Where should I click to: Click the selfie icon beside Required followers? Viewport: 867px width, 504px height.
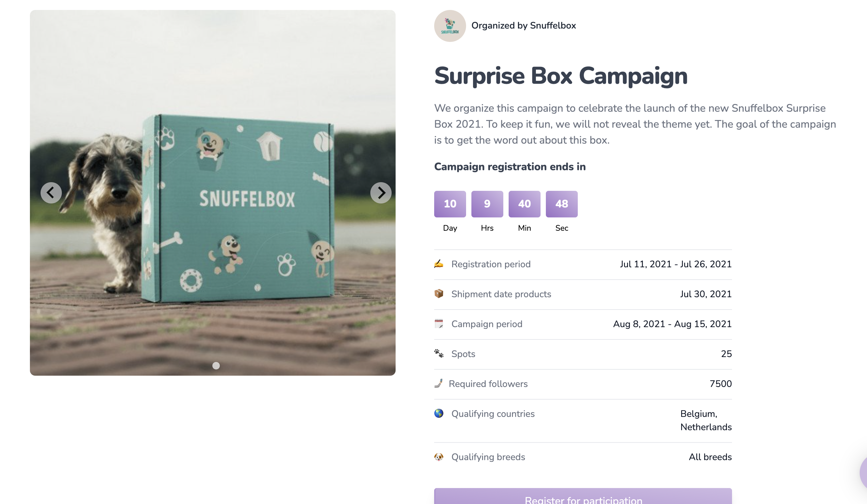point(438,383)
